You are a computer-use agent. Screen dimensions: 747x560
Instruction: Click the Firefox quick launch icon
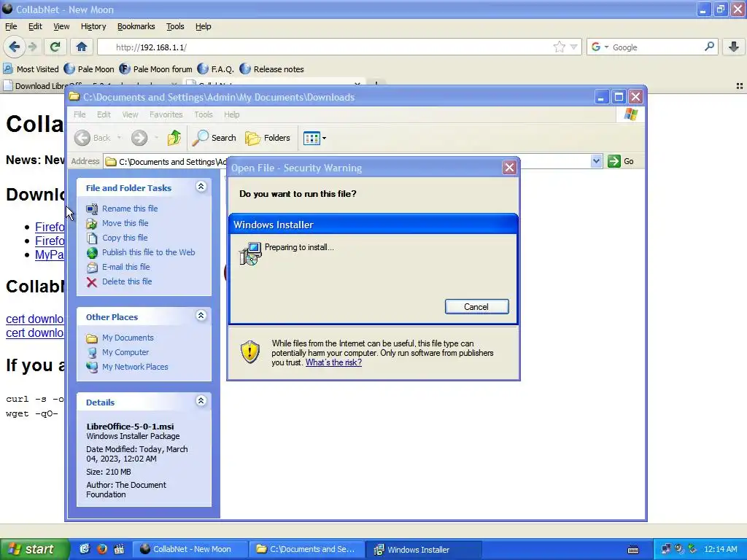click(101, 549)
